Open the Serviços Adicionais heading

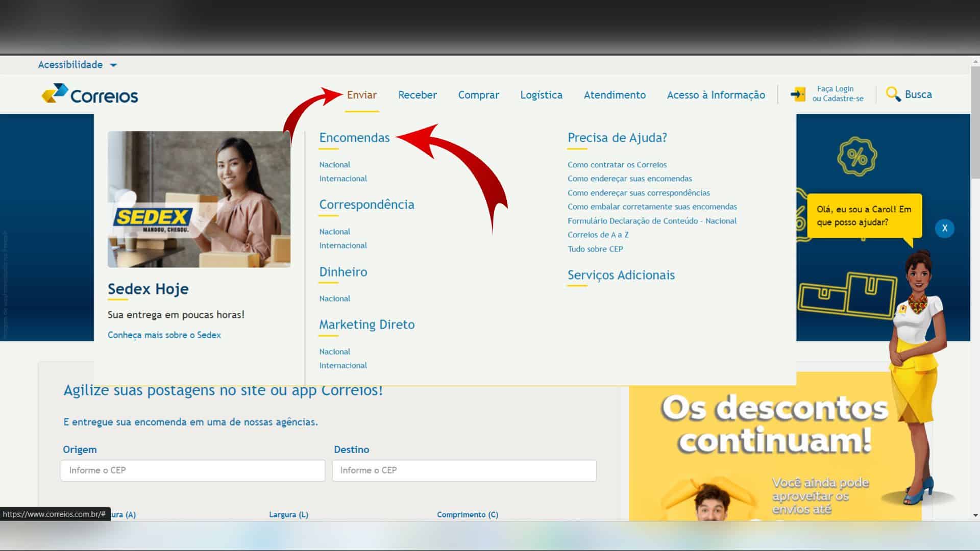click(x=621, y=275)
